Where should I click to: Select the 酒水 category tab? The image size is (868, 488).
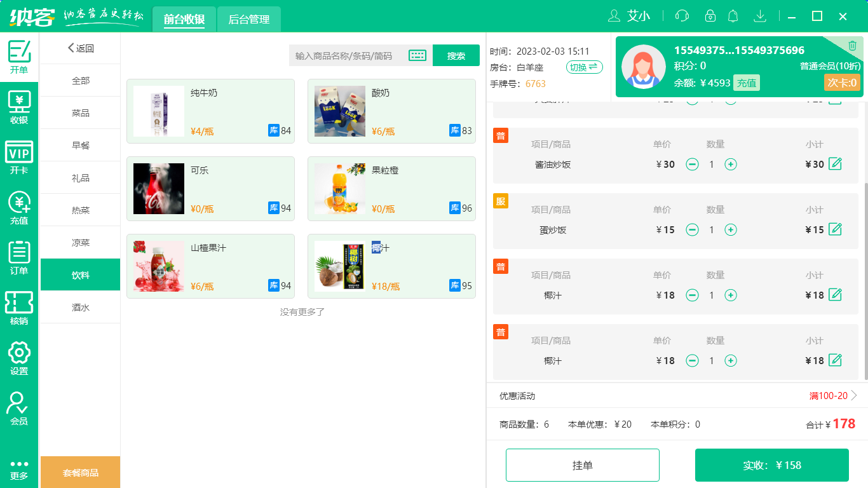(79, 308)
